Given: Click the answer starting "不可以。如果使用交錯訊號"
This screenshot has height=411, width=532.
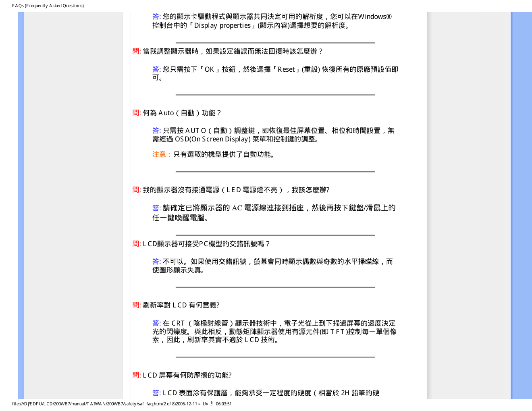Looking at the screenshot, I should point(273,266).
